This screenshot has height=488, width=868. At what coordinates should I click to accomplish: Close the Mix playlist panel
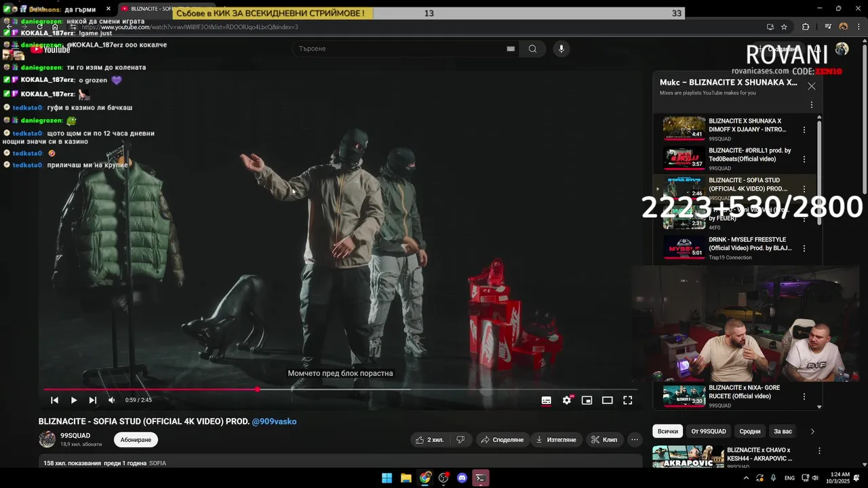pos(811,86)
